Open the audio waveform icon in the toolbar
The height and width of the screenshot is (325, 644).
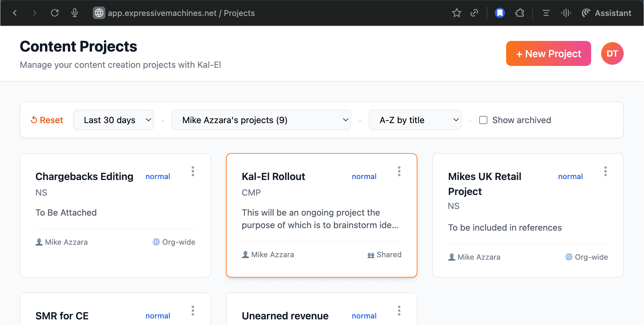coord(566,13)
